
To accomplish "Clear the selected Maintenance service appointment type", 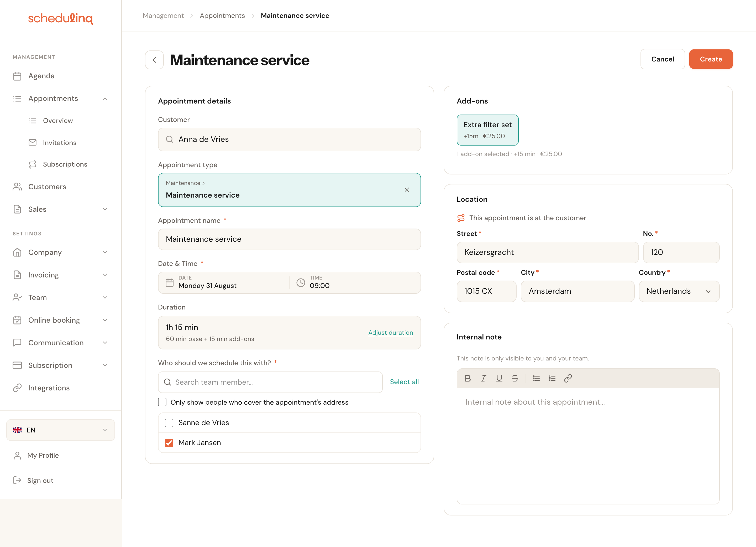I will click(x=407, y=190).
